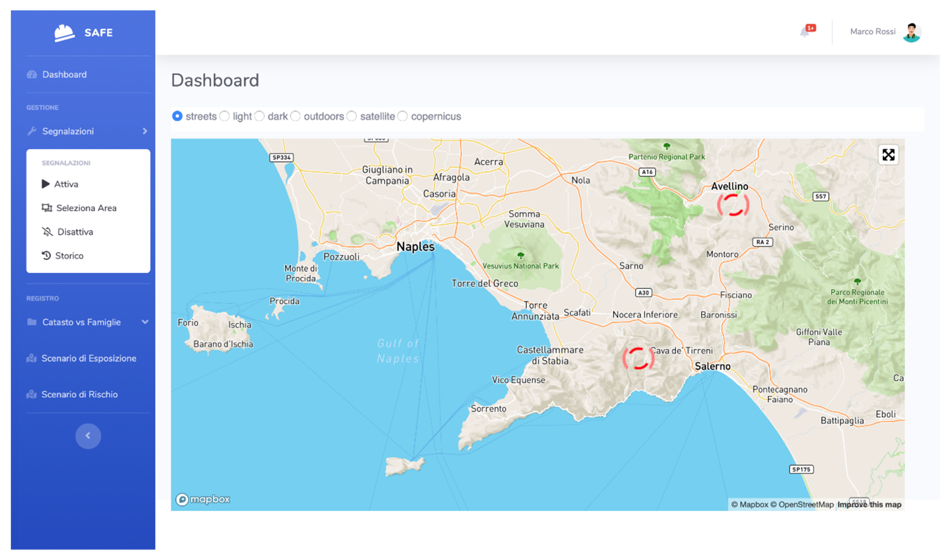Click the Mapbox logo on the map
This screenshot has width=948, height=560.
pyautogui.click(x=203, y=499)
